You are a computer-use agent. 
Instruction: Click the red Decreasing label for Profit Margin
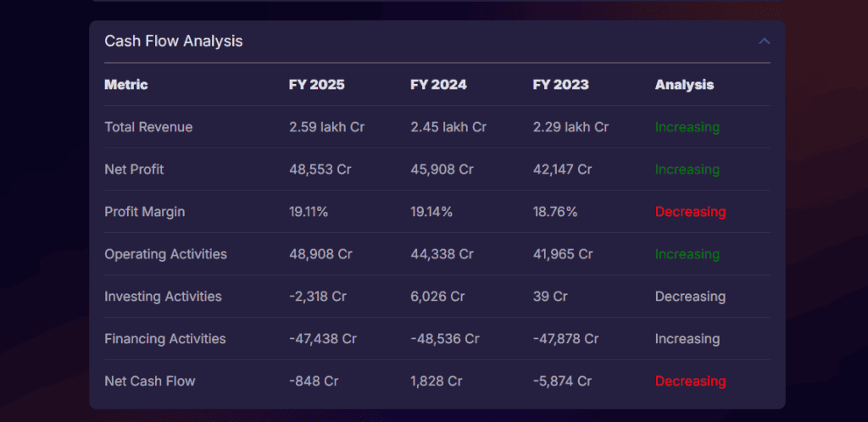pyautogui.click(x=690, y=212)
